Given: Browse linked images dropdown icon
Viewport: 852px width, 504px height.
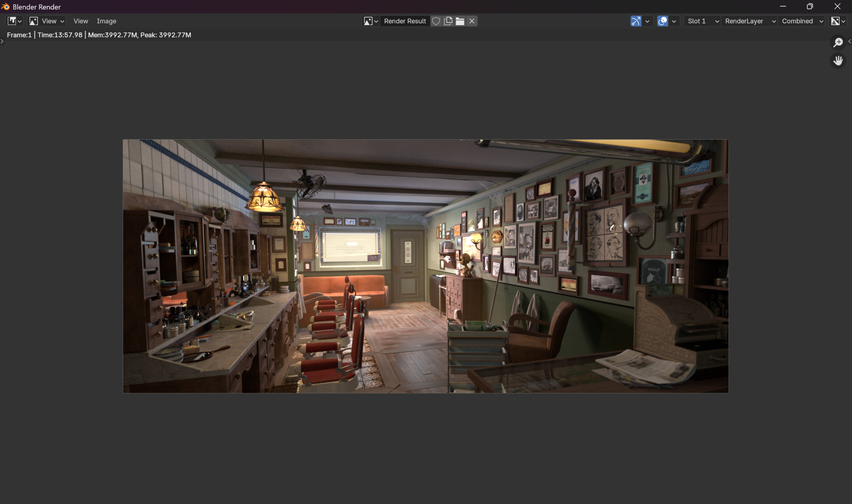Looking at the screenshot, I should [370, 21].
